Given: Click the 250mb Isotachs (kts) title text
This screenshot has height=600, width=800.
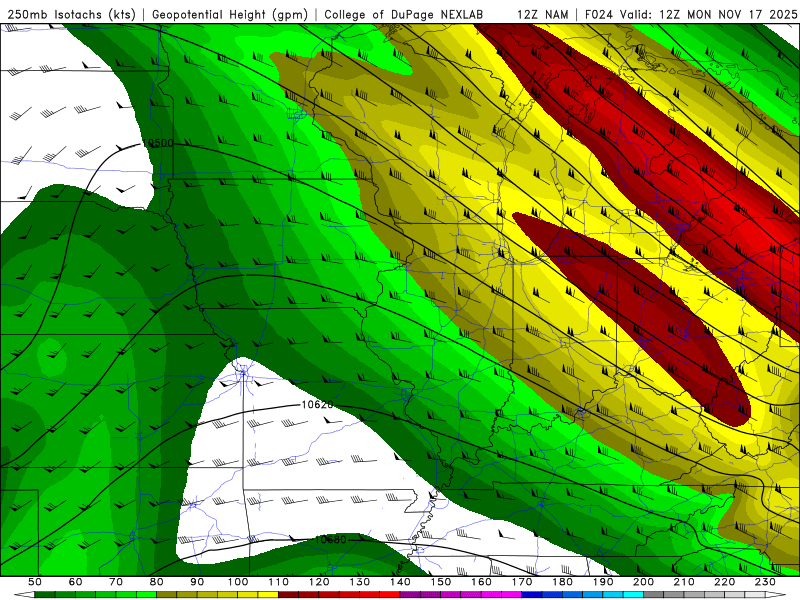Looking at the screenshot, I should coord(71,15).
